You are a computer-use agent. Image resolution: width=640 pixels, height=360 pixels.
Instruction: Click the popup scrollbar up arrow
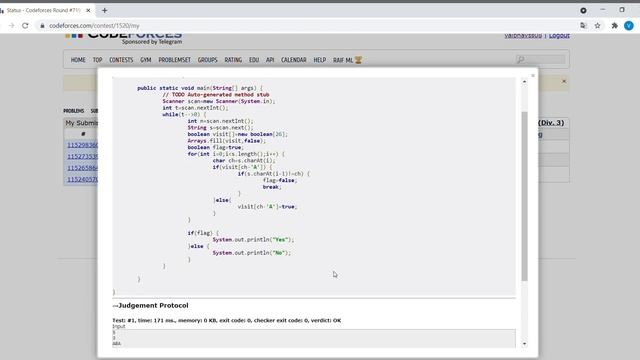click(x=524, y=82)
